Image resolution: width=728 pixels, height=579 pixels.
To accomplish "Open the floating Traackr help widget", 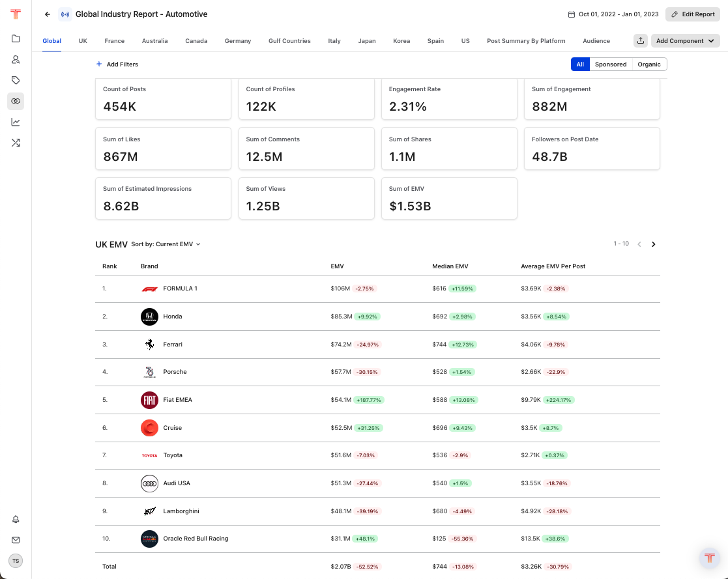I will point(710,558).
